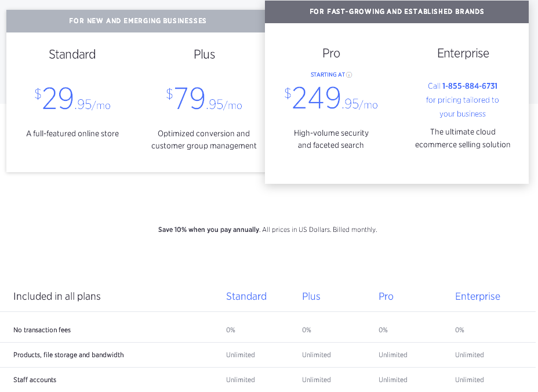Click Save 10% when you pay annually
Image resolution: width=538 pixels, height=392 pixels.
209,229
